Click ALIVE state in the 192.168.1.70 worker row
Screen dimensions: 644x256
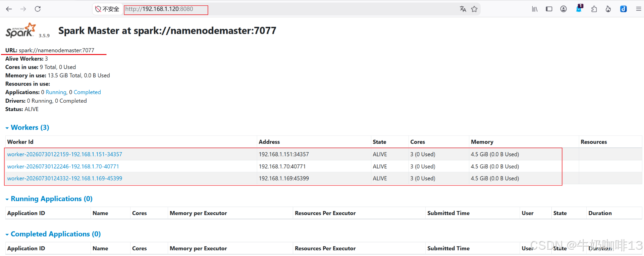(380, 166)
